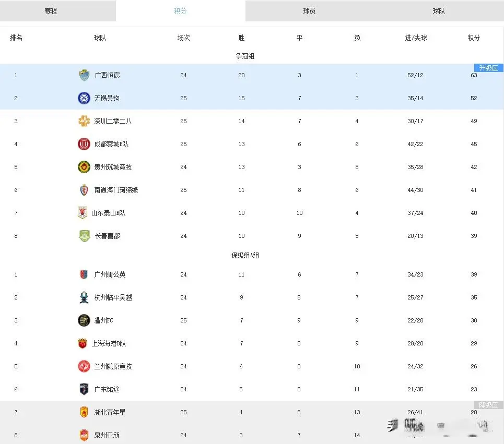Open the 长春喜都 team crest

pos(84,235)
